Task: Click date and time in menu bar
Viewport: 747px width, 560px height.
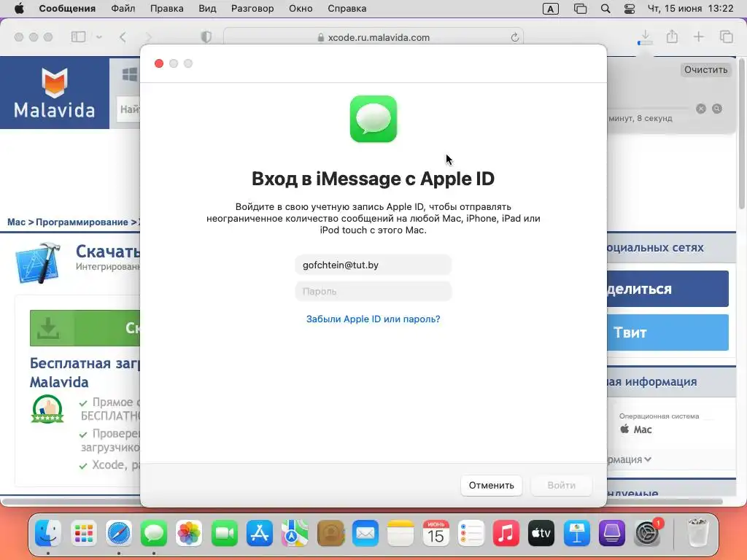Action: pos(690,9)
